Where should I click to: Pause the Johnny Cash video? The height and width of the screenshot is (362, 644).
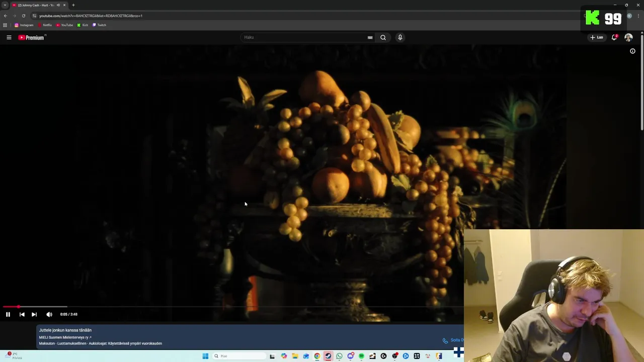tap(8, 314)
